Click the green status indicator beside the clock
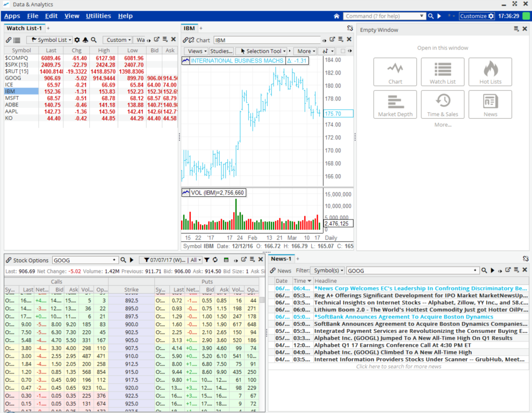 (526, 16)
